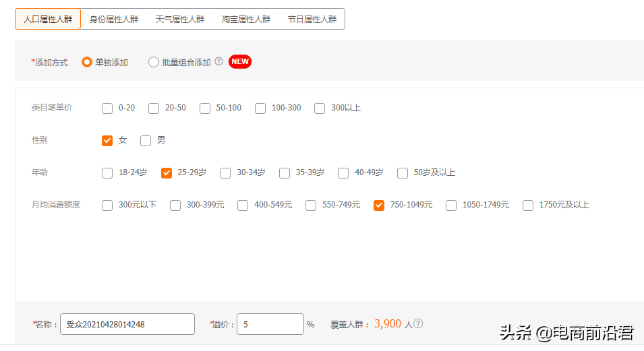Check the 30-34岁 age checkbox
Viewport: 644px width, 351px height.
click(x=225, y=173)
